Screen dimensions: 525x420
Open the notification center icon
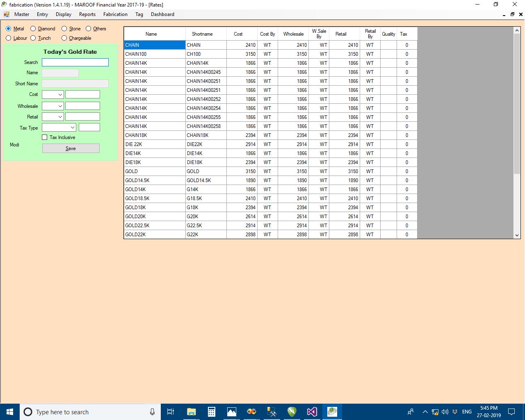511,412
